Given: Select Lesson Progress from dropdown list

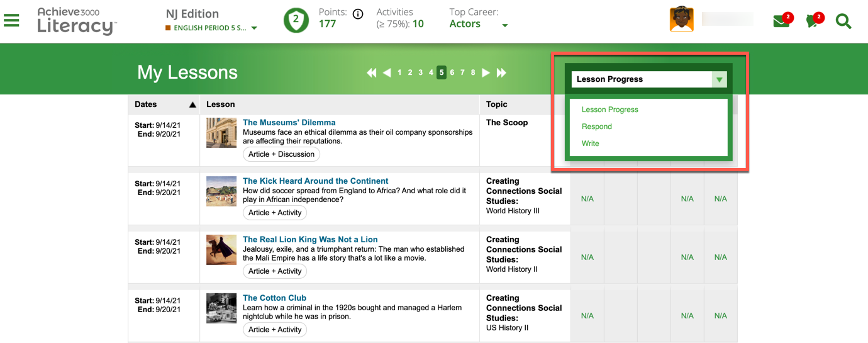Looking at the screenshot, I should (609, 110).
